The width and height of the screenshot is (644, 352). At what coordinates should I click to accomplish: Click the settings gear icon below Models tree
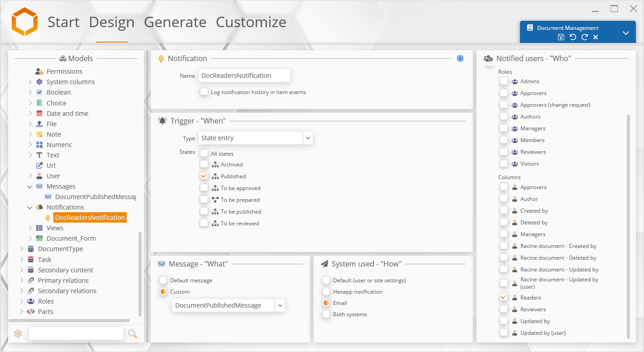pyautogui.click(x=18, y=334)
